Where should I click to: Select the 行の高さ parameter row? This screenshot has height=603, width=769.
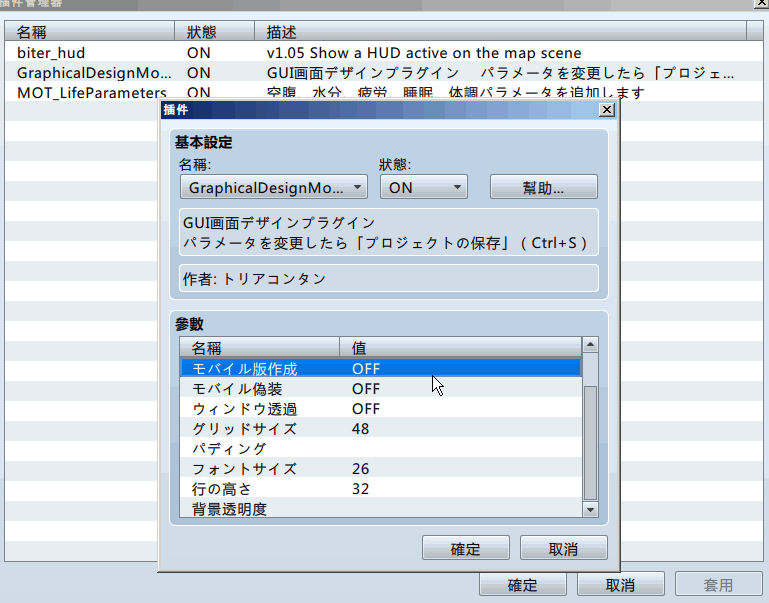coord(381,489)
